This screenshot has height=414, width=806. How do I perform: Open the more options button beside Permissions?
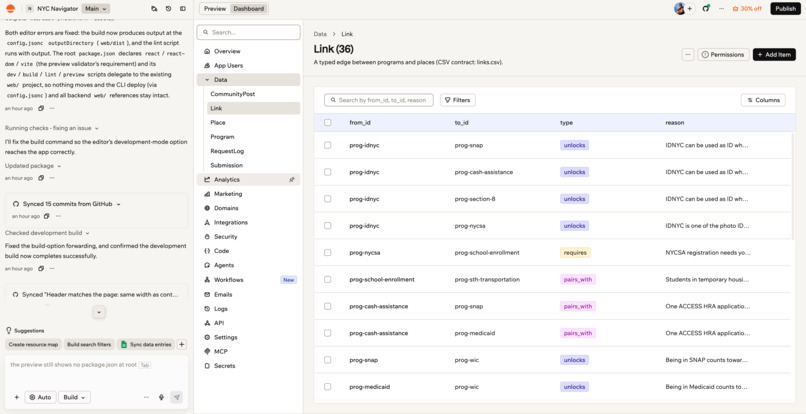(688, 55)
